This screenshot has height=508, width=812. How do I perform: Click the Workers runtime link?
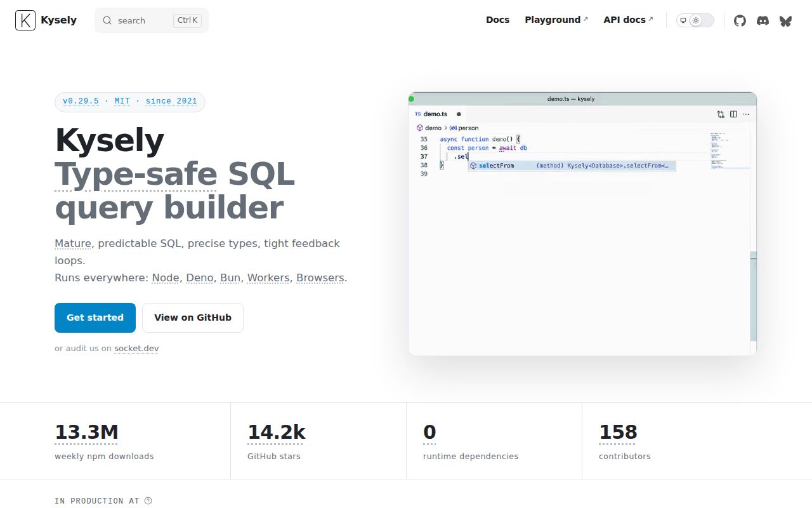point(269,277)
